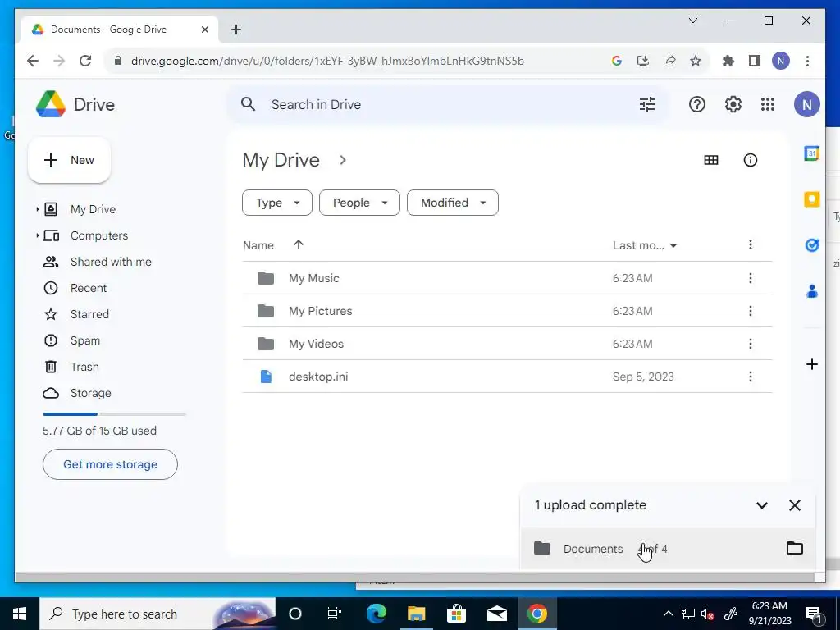Open Trash section

pyautogui.click(x=84, y=367)
